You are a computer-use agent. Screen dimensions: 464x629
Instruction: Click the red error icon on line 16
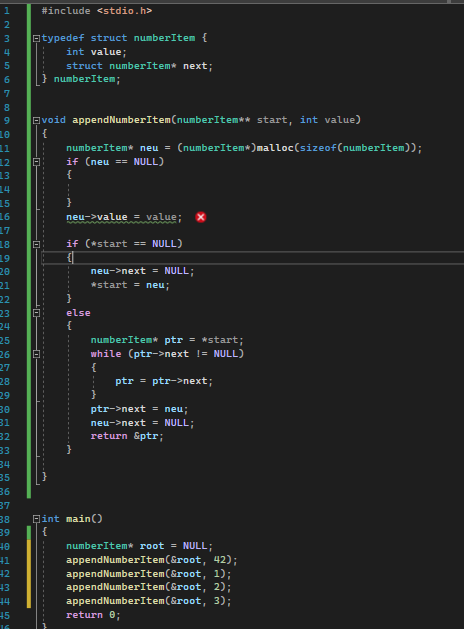(201, 217)
